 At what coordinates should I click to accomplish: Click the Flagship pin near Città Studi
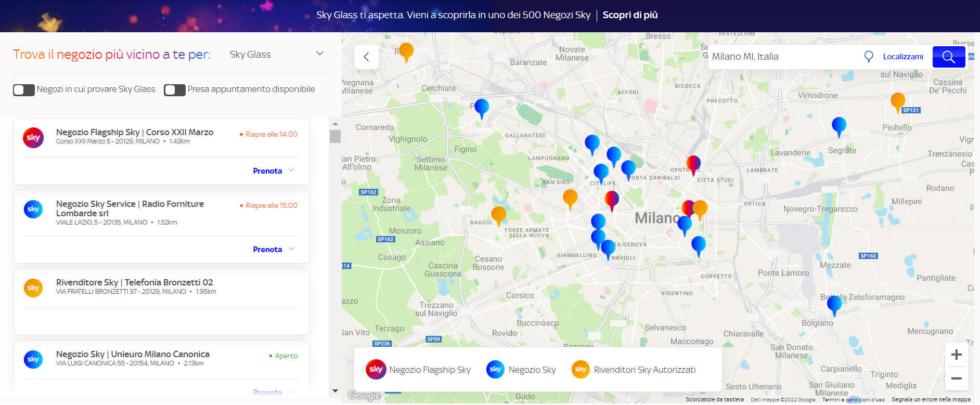693,164
